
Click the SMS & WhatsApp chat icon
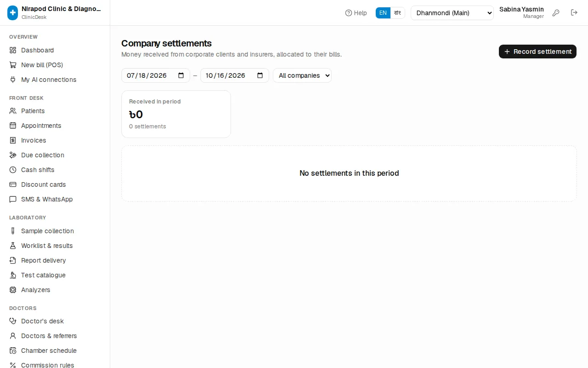pos(13,199)
